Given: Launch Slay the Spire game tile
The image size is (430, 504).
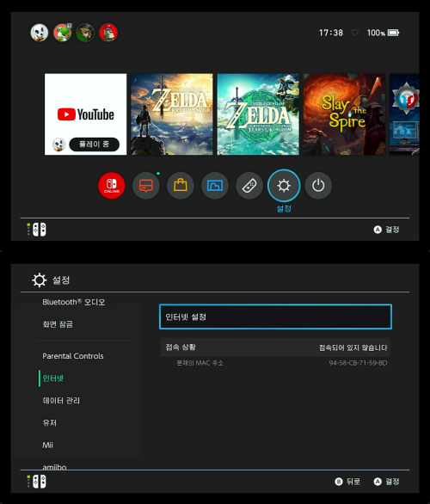Looking at the screenshot, I should 344,114.
